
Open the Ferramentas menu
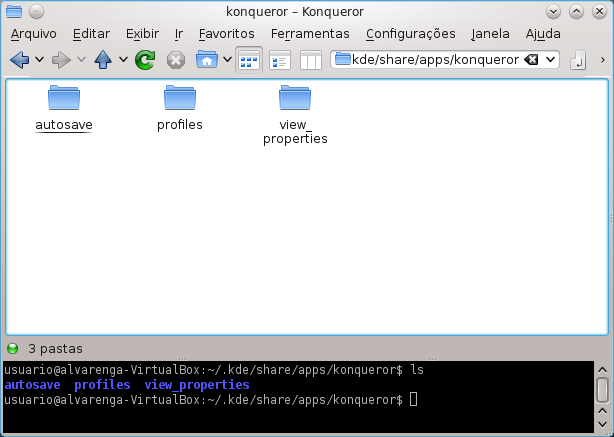[x=310, y=33]
